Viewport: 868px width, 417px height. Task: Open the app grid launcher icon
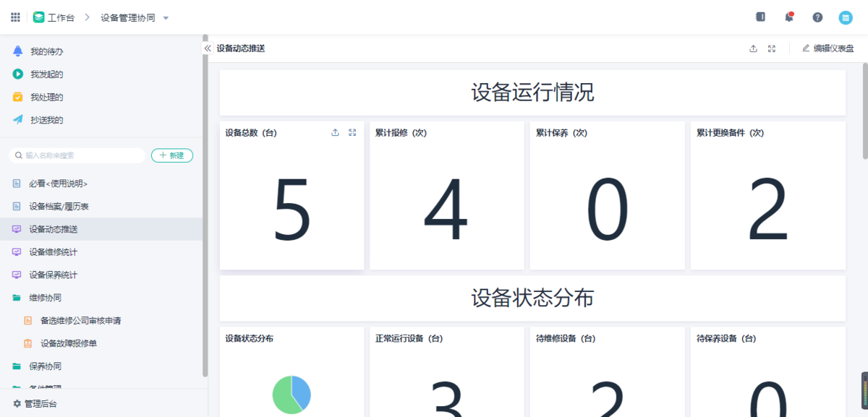(15, 17)
